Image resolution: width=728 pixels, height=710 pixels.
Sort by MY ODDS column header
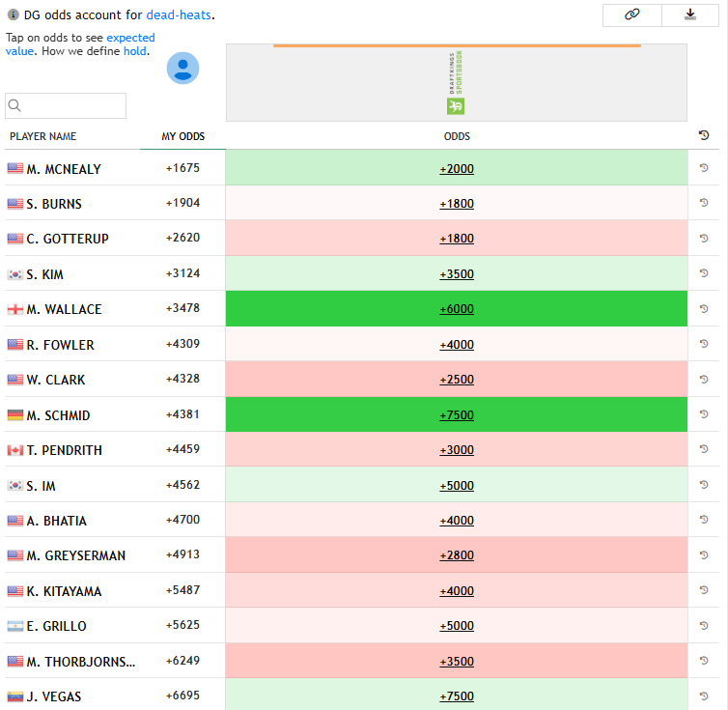click(x=182, y=136)
